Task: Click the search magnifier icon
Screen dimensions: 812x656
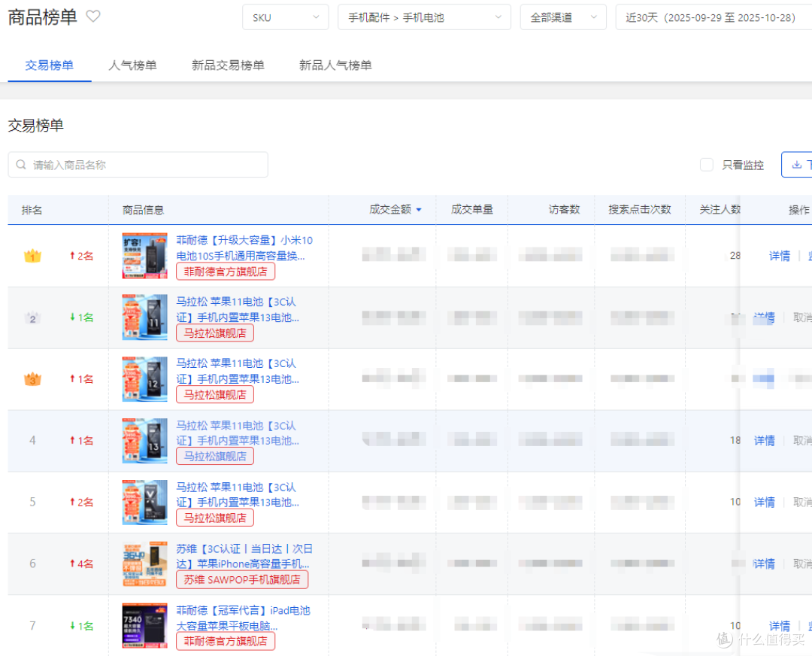Action: (x=21, y=165)
